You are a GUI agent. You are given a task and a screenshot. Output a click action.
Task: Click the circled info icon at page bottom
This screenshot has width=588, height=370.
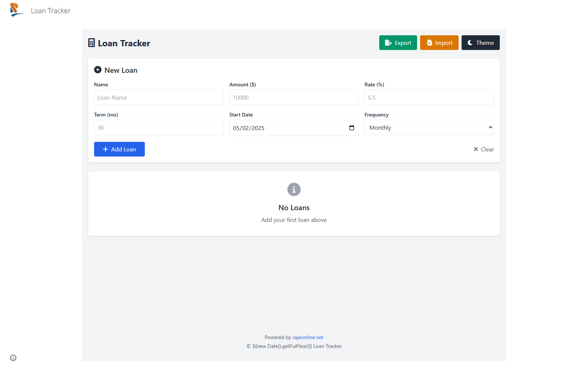coord(13,358)
